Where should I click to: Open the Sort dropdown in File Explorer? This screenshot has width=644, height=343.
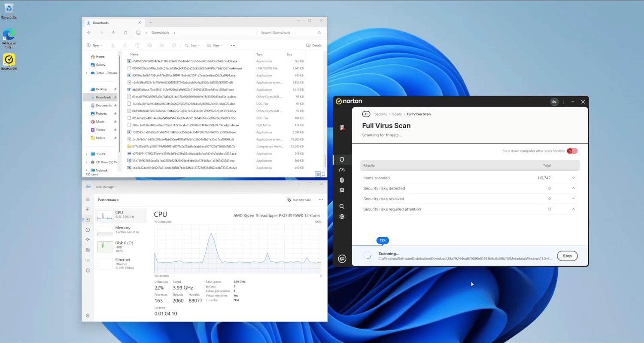point(193,45)
